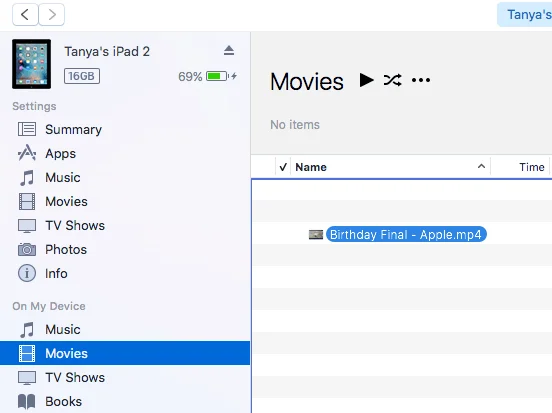Play all movies with the play button
This screenshot has height=413, width=552.
(x=366, y=80)
